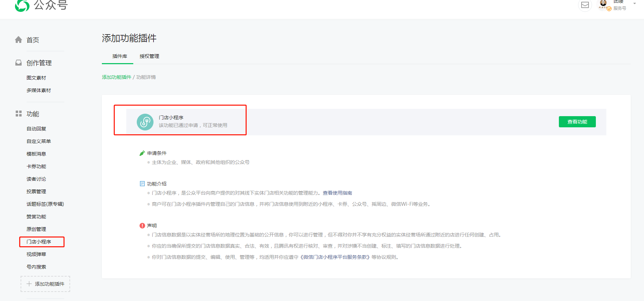Click 服务号 account type label
The width and height of the screenshot is (644, 301).
(620, 8)
